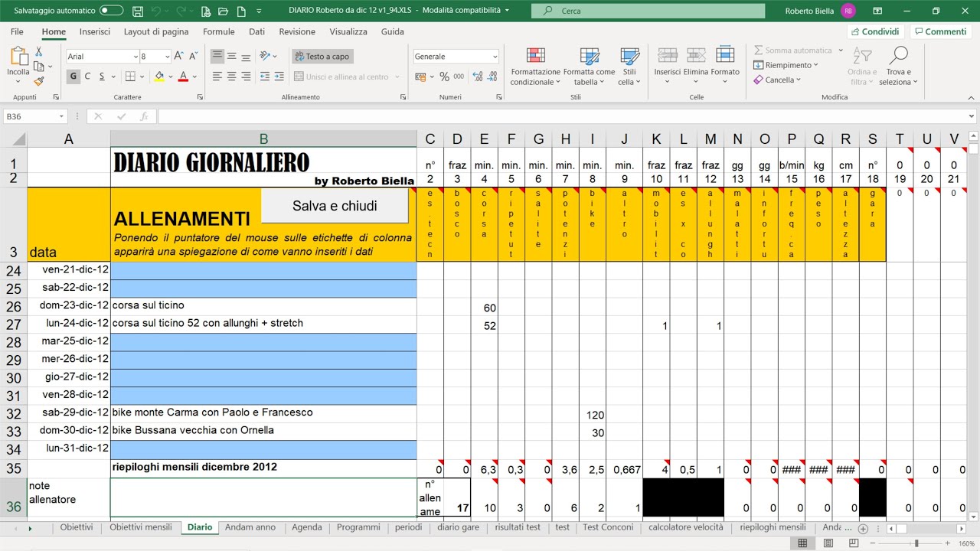Toggle italic with the C button

[88, 77]
